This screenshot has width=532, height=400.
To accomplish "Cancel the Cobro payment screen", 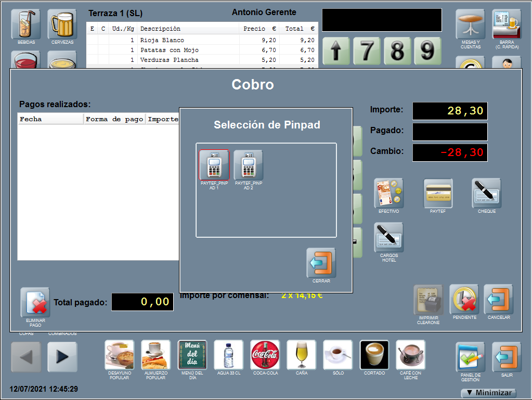I will [x=498, y=300].
